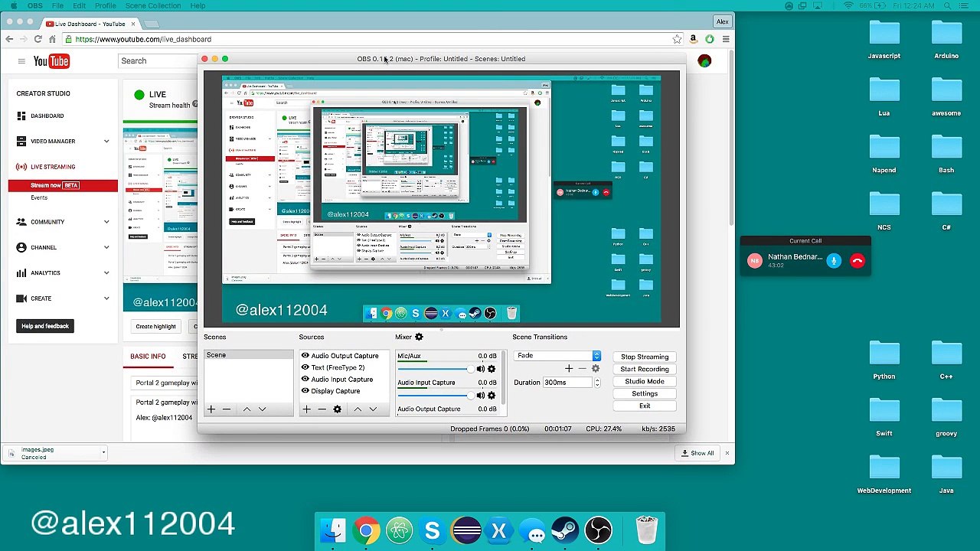Mute the Mic/Aux channel
This screenshot has width=980, height=551.
[x=481, y=369]
